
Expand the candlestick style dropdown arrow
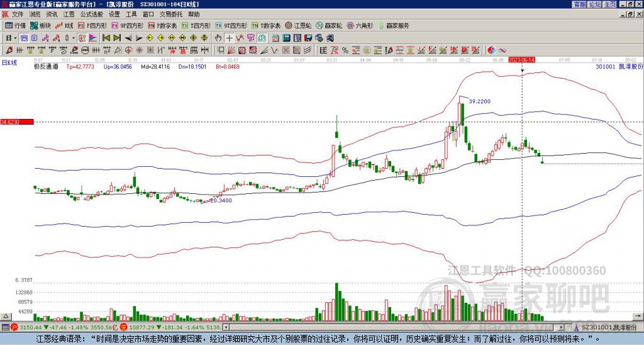pyautogui.click(x=74, y=38)
